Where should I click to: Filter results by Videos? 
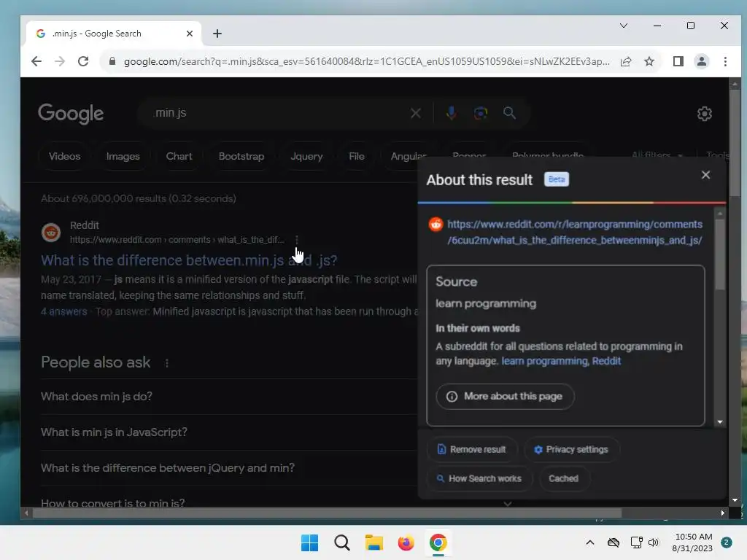[x=64, y=156]
